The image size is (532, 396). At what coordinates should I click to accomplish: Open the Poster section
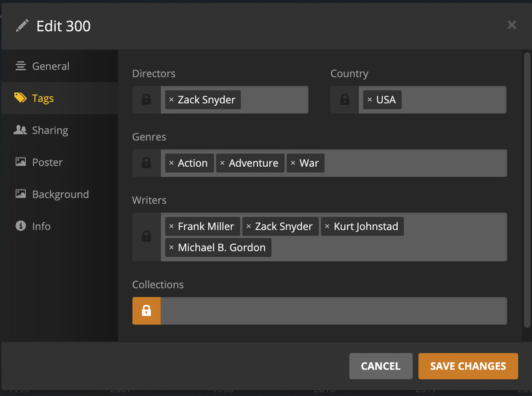point(47,162)
